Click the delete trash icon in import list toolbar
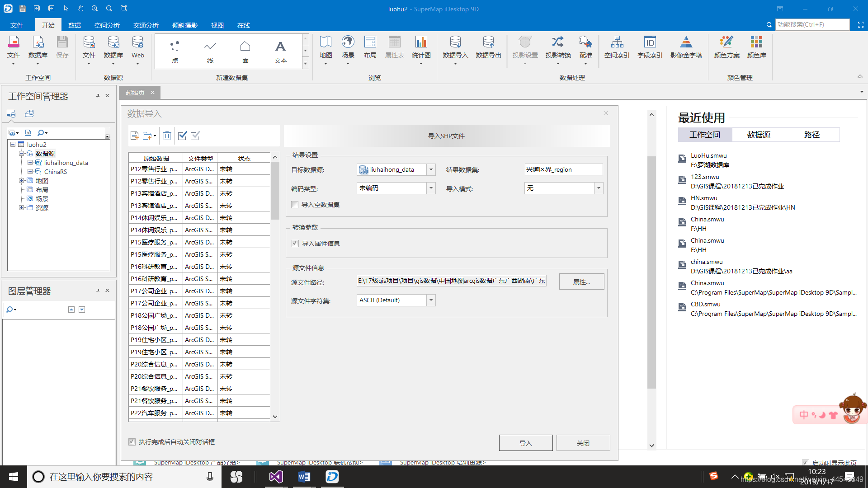 point(167,136)
